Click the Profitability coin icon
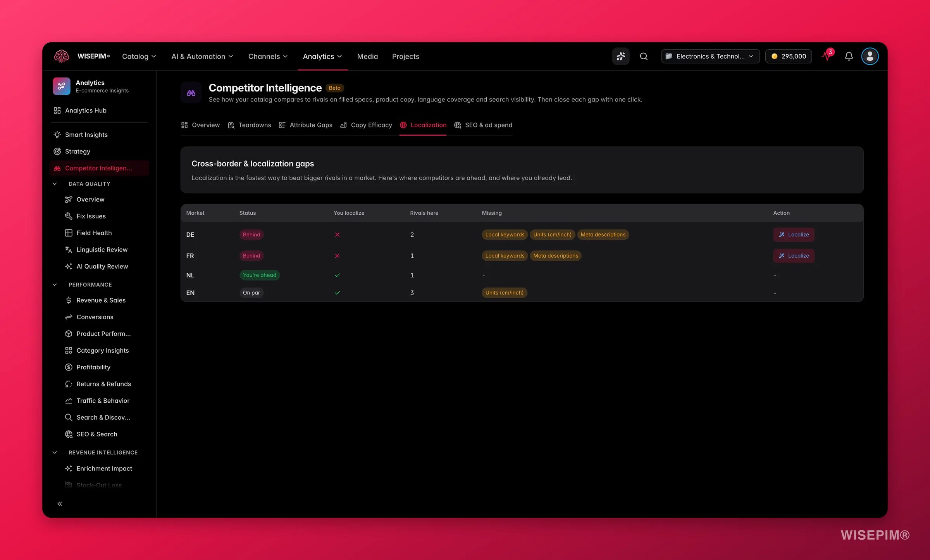This screenshot has width=930, height=560. pos(69,367)
